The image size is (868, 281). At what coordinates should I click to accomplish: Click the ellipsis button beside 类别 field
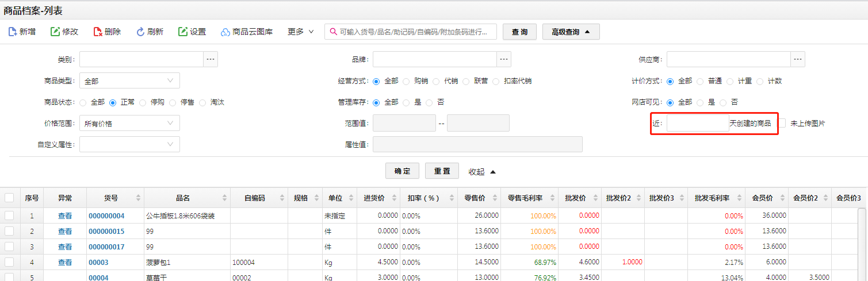[x=211, y=59]
